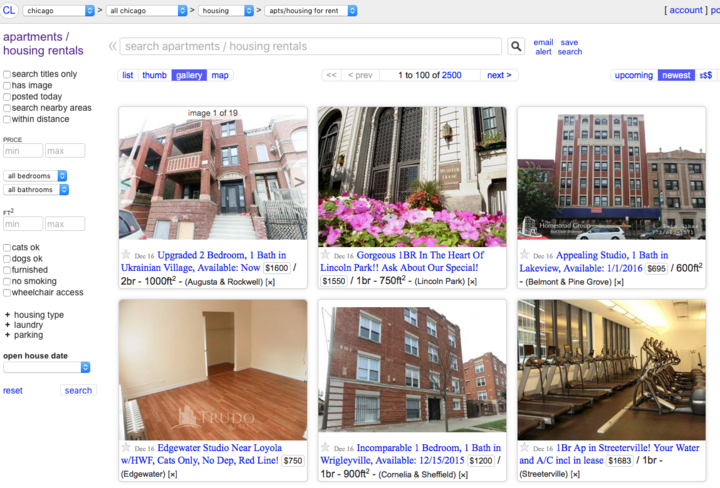The image size is (720, 488).
Task: Check the furnished filter
Action: [x=7, y=270]
